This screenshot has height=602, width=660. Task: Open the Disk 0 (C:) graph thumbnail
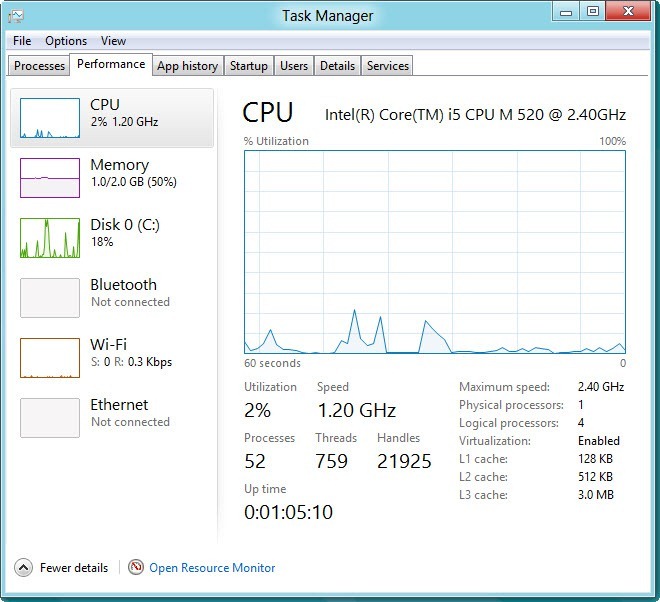[49, 238]
